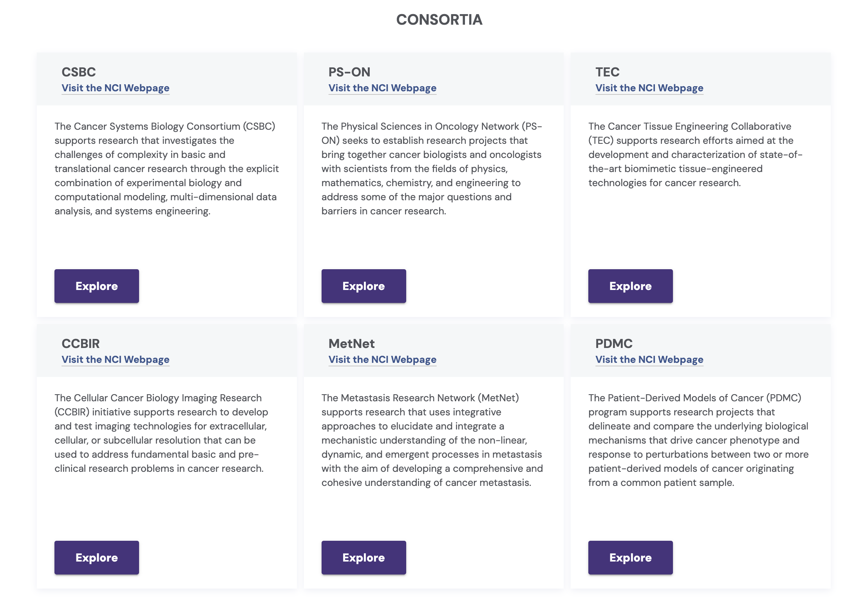Viewport: 868px width, 616px height.
Task: Click the TEC card title
Action: (x=608, y=72)
